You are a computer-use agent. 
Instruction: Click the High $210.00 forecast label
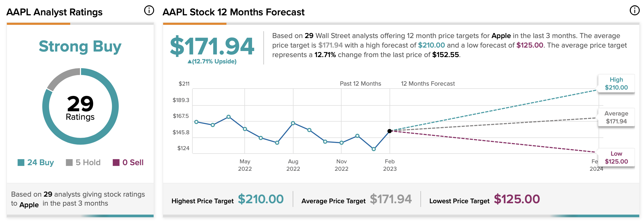pos(616,84)
